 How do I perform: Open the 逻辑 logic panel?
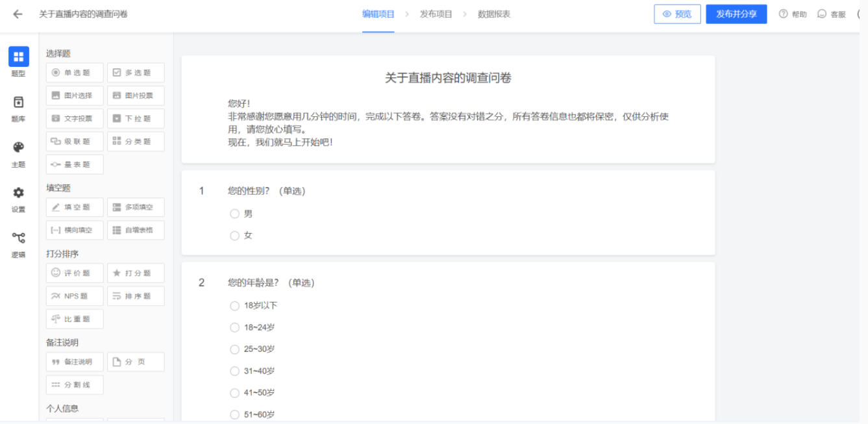coord(18,242)
